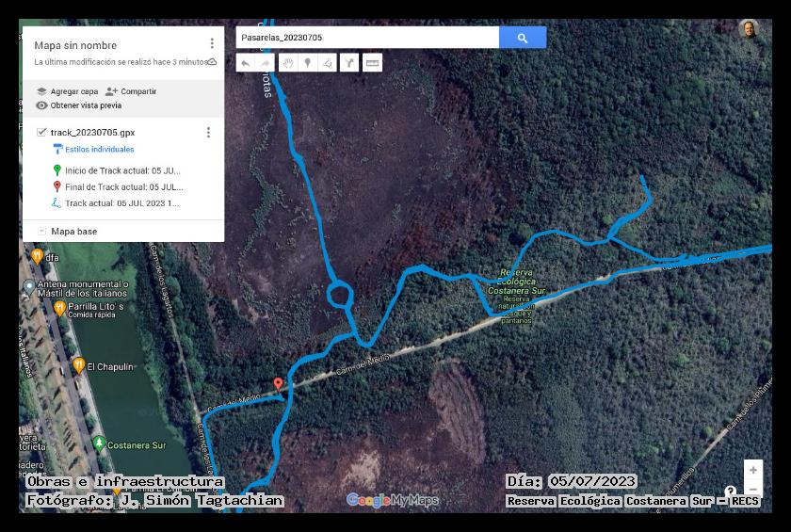791x532 pixels.
Task: Select the draw line tool
Action: pyautogui.click(x=327, y=63)
